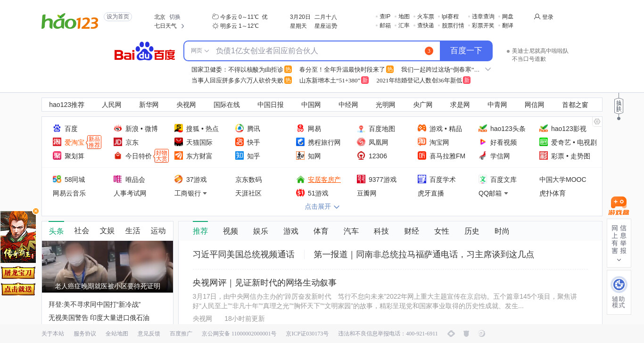Click the Ctrip 携程旅行网 icon
644x343 pixels.
click(x=300, y=142)
